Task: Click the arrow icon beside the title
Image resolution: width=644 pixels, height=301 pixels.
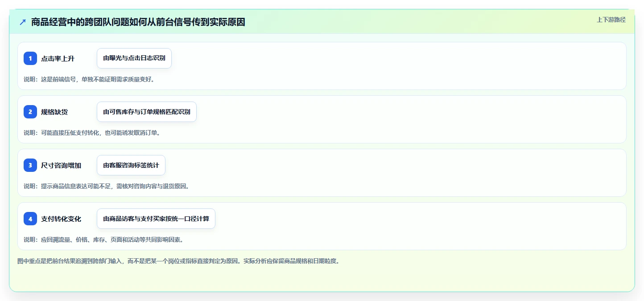Action: coord(23,22)
